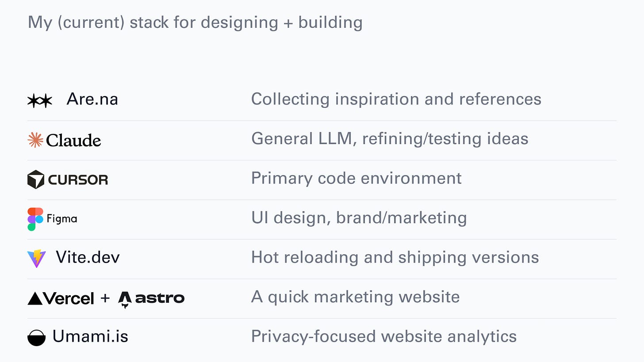
Task: Select the Figma label text
Action: 62,219
